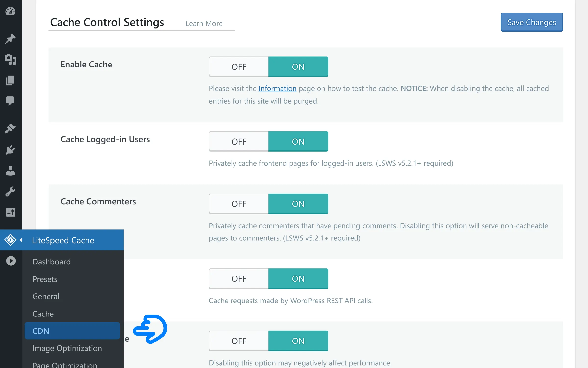Switch Cache Commenters to OFF
Screen dimensions: 588x368
pos(239,204)
